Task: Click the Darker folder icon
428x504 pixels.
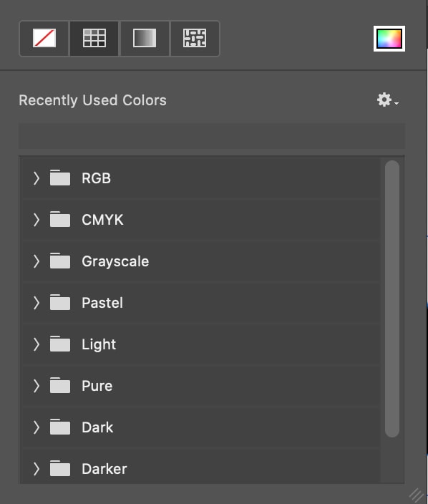Action: [x=60, y=468]
